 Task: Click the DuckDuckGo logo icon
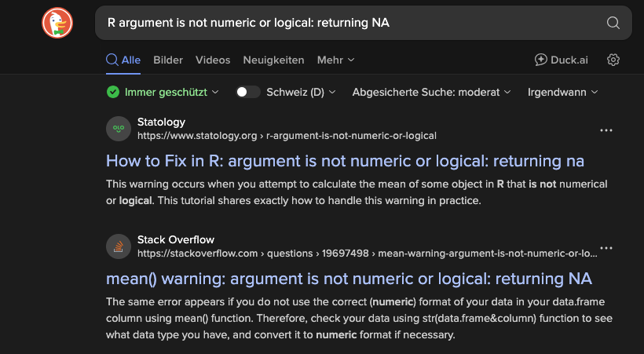tap(57, 23)
